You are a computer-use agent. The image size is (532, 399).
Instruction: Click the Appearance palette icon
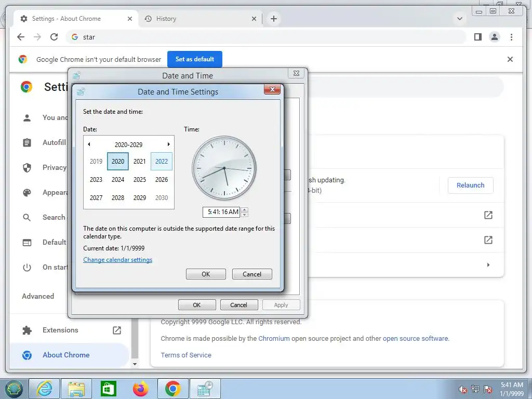[27, 193]
